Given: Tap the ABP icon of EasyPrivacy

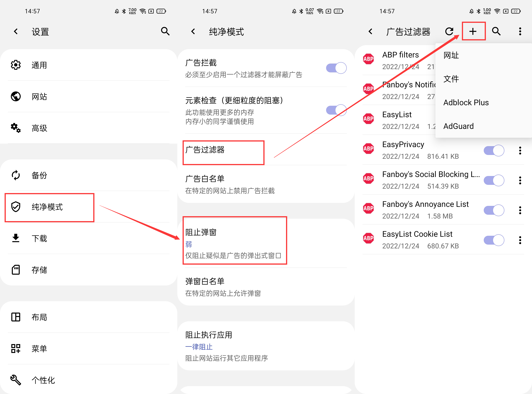Looking at the screenshot, I should coord(368,149).
